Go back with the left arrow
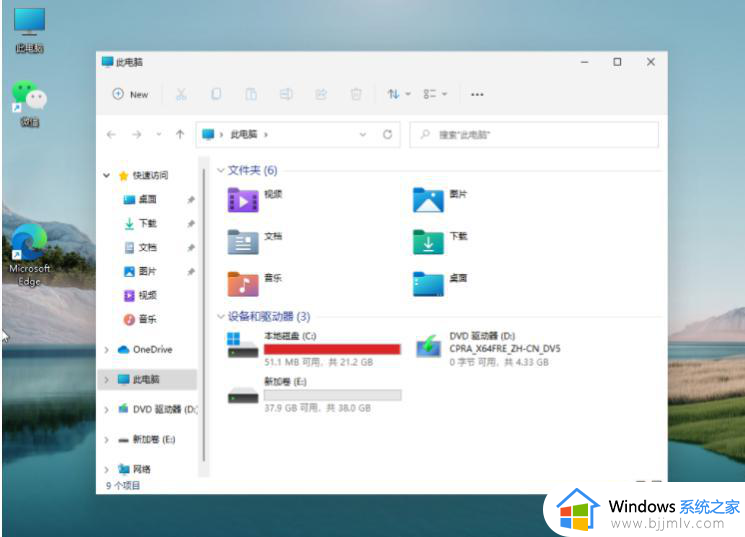 tap(111, 134)
